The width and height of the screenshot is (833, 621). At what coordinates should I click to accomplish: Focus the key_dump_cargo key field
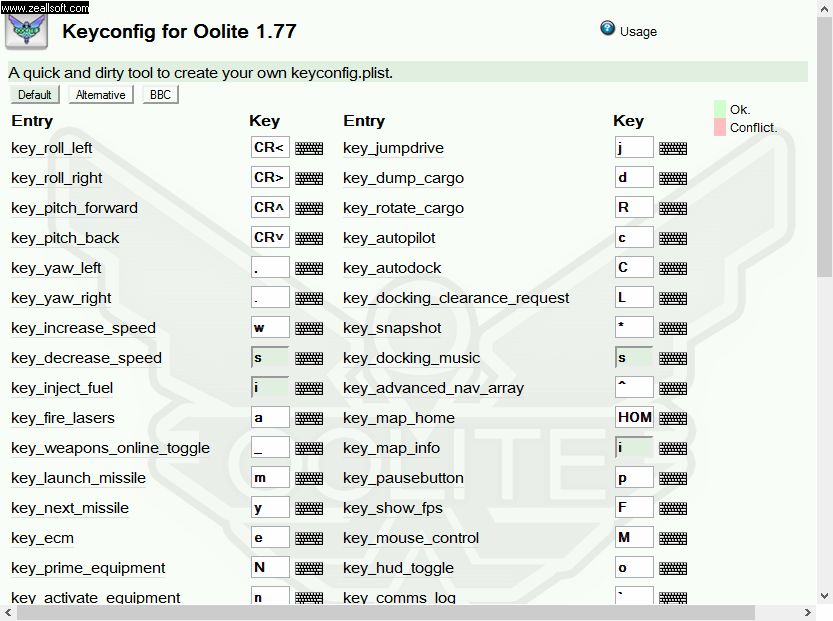[634, 178]
